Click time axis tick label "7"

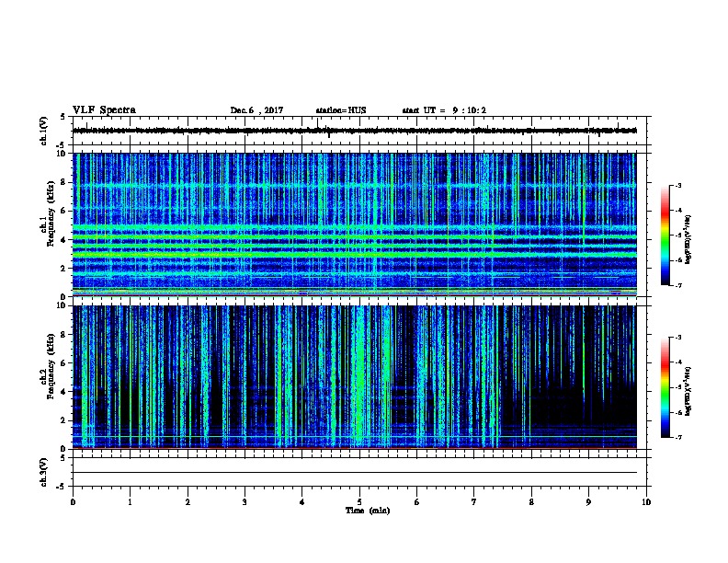[x=474, y=502]
